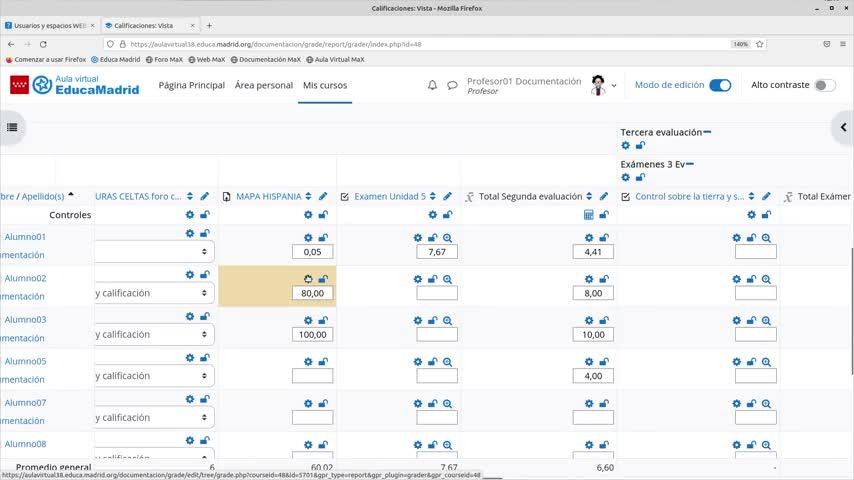Open settings gear for Exámenes 3 Ev

click(x=626, y=177)
